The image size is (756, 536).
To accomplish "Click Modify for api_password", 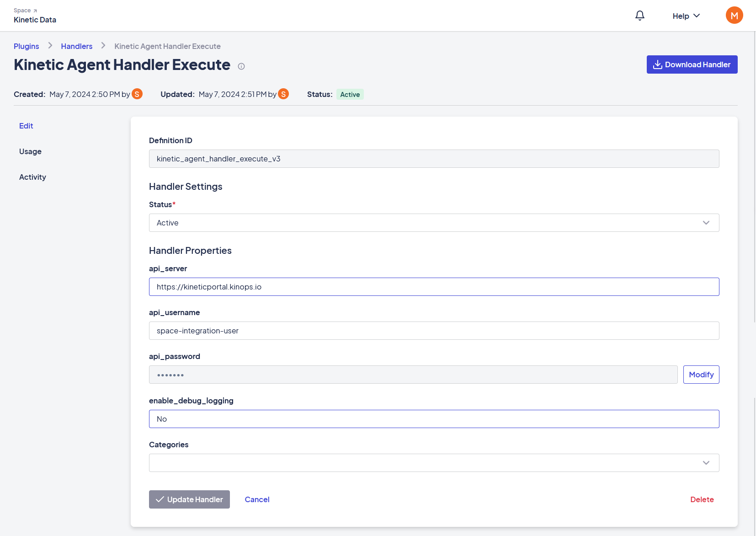I will [x=701, y=375].
